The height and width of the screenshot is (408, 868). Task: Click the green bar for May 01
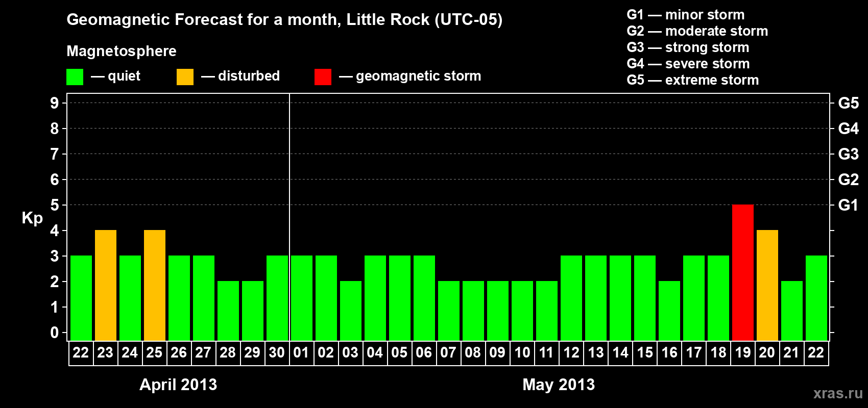point(302,298)
